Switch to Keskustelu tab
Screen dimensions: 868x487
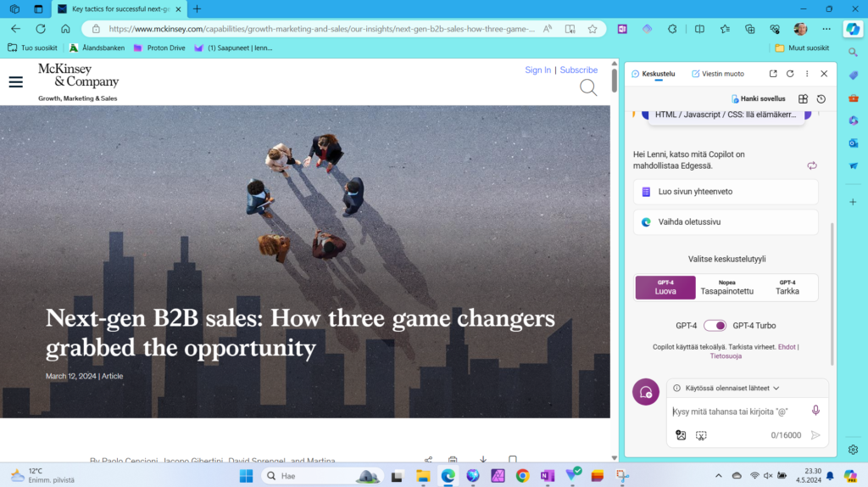[x=654, y=74]
